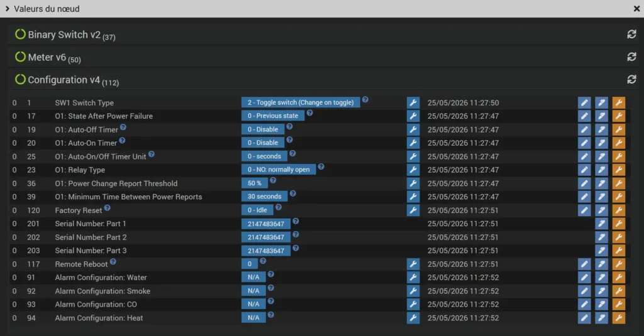Open help icon beside 50 % value
Screen dimensions: 644x336
273,180
